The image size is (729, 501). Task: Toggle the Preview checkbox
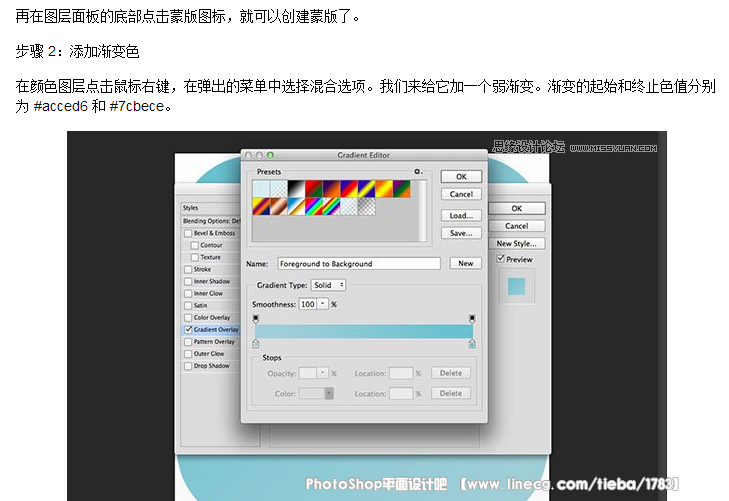point(501,259)
